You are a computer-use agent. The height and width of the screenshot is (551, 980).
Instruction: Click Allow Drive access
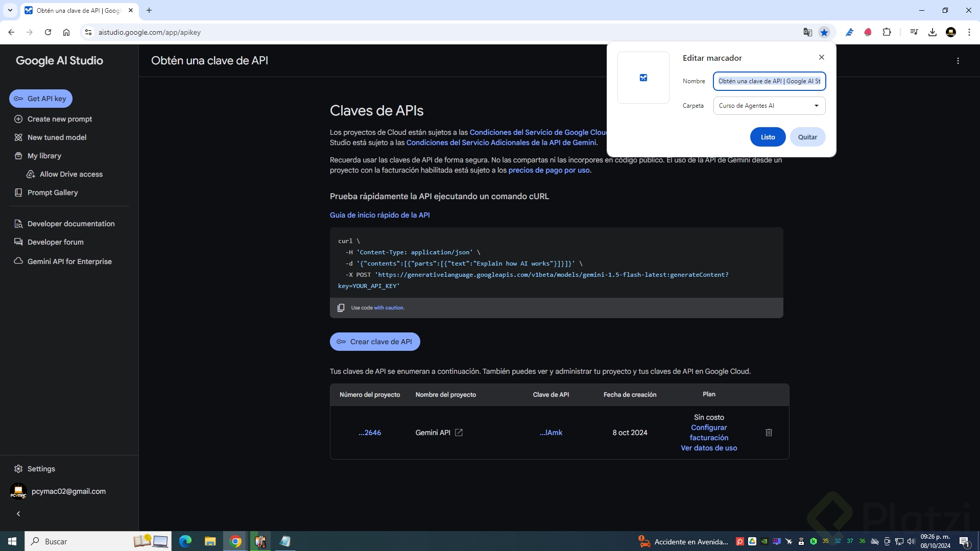point(64,174)
